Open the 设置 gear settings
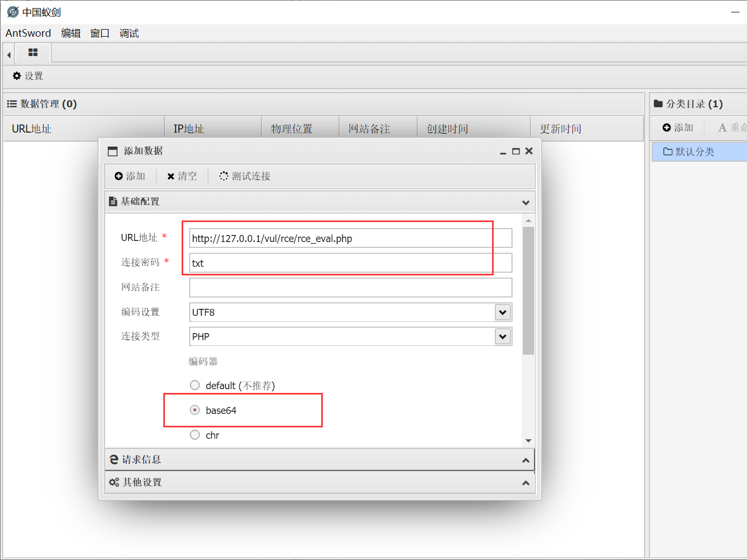This screenshot has width=747, height=560. point(28,76)
